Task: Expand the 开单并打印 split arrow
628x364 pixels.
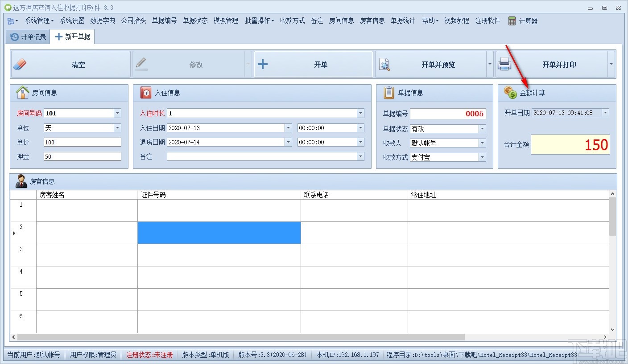Action: click(x=611, y=64)
